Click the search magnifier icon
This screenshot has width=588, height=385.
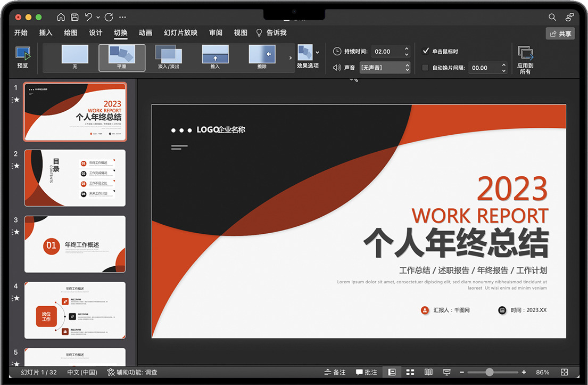click(x=552, y=17)
